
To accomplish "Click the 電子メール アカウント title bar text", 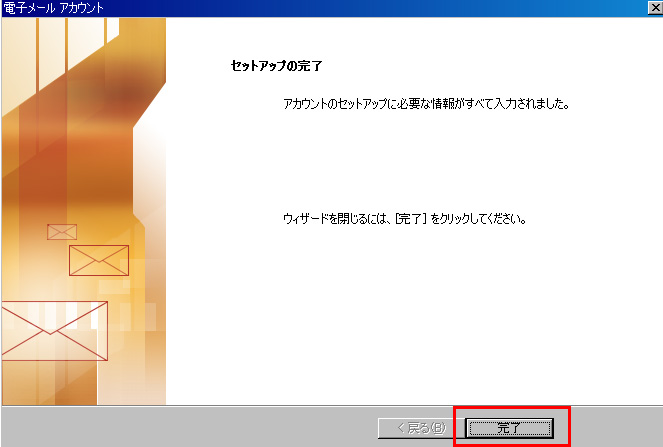I will tap(53, 8).
